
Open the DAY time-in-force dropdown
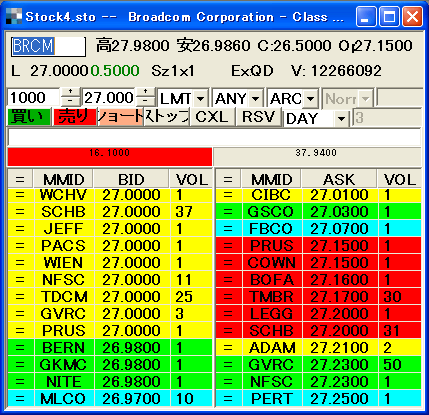click(341, 119)
